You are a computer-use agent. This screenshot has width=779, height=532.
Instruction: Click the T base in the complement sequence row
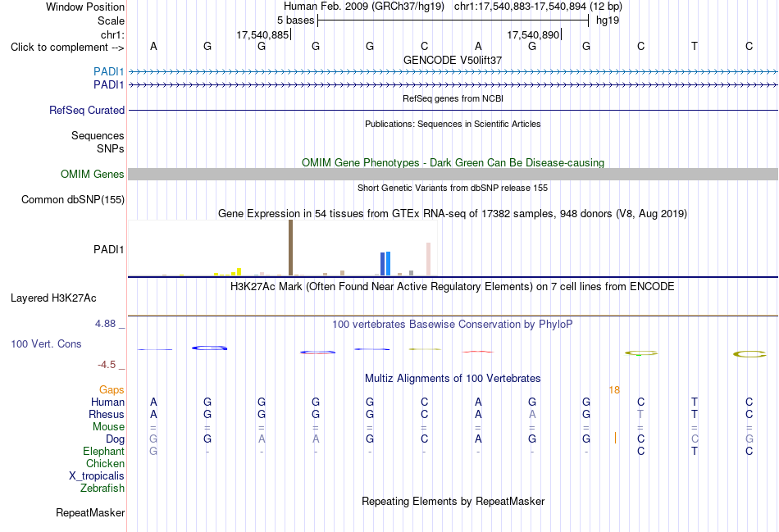point(695,46)
